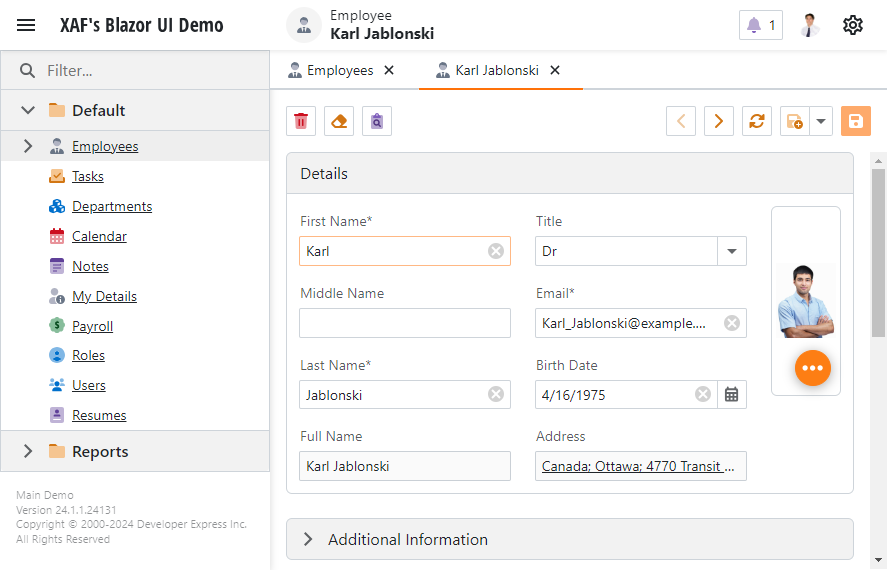
Task: Click the vertical scrollbar thumb
Action: pyautogui.click(x=879, y=253)
